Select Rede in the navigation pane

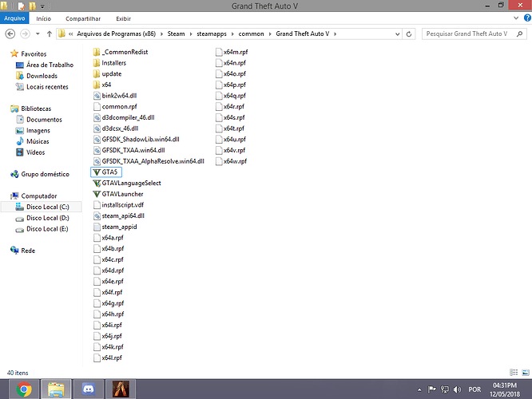point(28,251)
